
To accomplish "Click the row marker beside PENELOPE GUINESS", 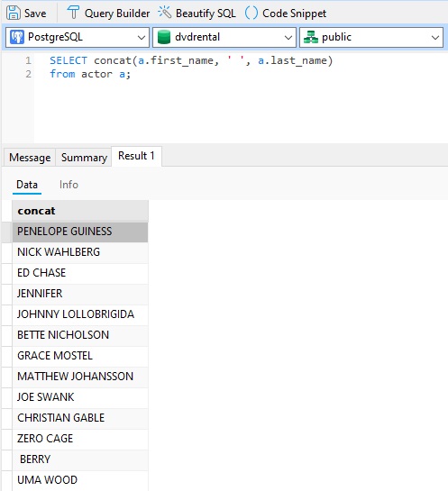I will click(7, 232).
